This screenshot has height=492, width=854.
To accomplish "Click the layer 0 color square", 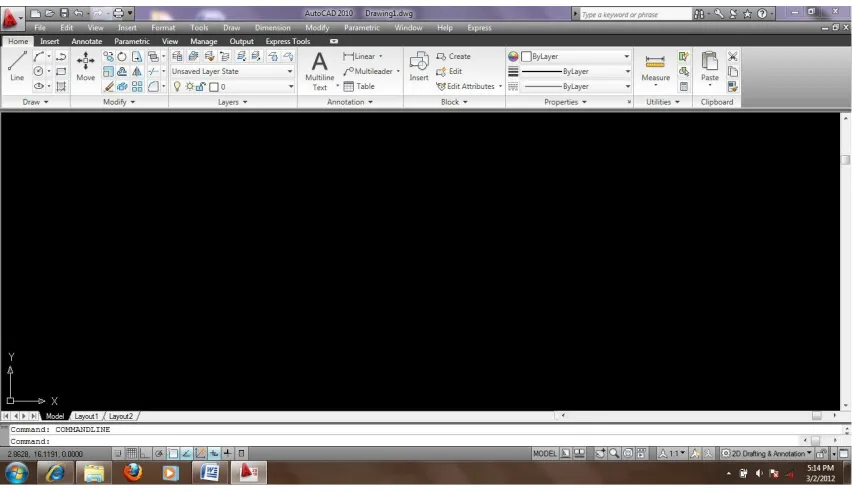I will click(x=214, y=87).
